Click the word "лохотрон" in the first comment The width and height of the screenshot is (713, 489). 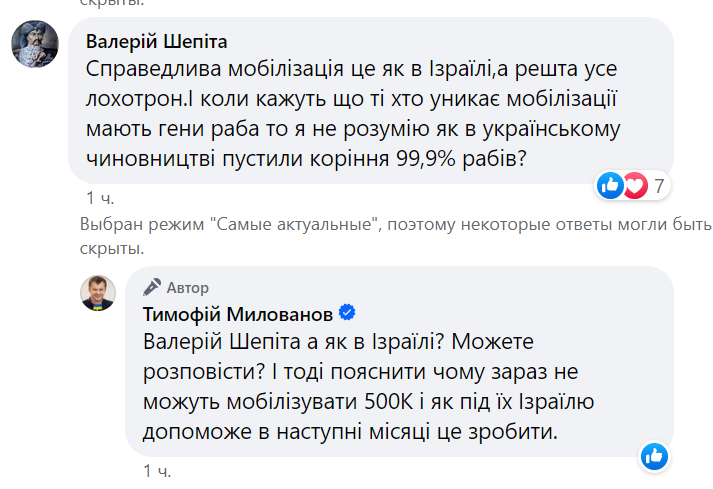tap(133, 98)
